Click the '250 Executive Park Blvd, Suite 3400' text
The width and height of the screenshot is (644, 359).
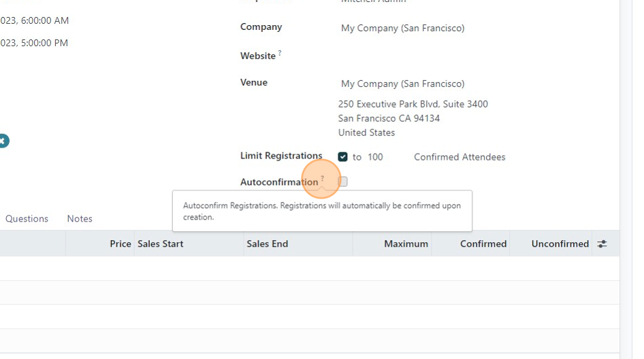(413, 104)
